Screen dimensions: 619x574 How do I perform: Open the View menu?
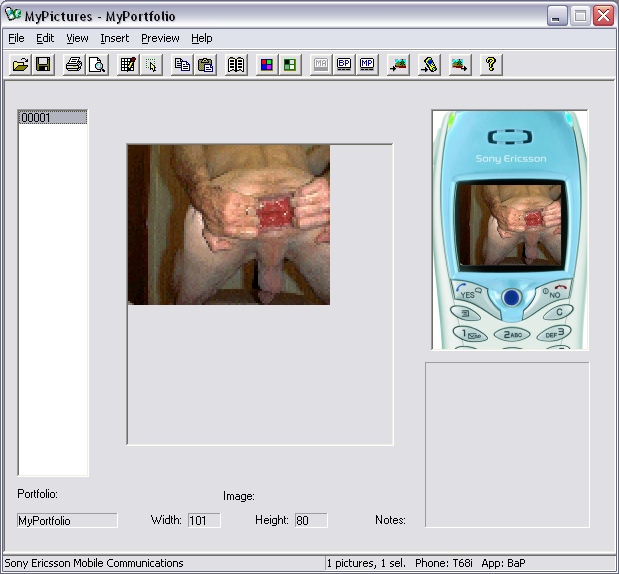pos(77,38)
